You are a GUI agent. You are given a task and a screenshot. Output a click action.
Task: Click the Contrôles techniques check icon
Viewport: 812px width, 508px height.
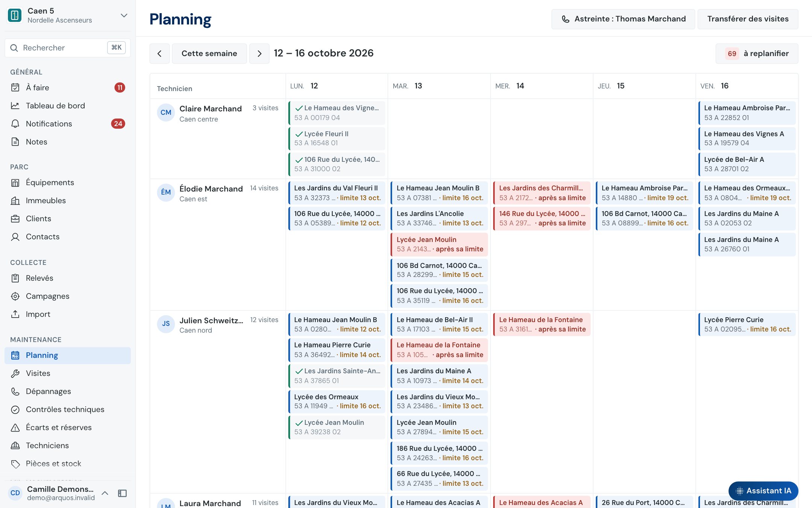point(15,409)
